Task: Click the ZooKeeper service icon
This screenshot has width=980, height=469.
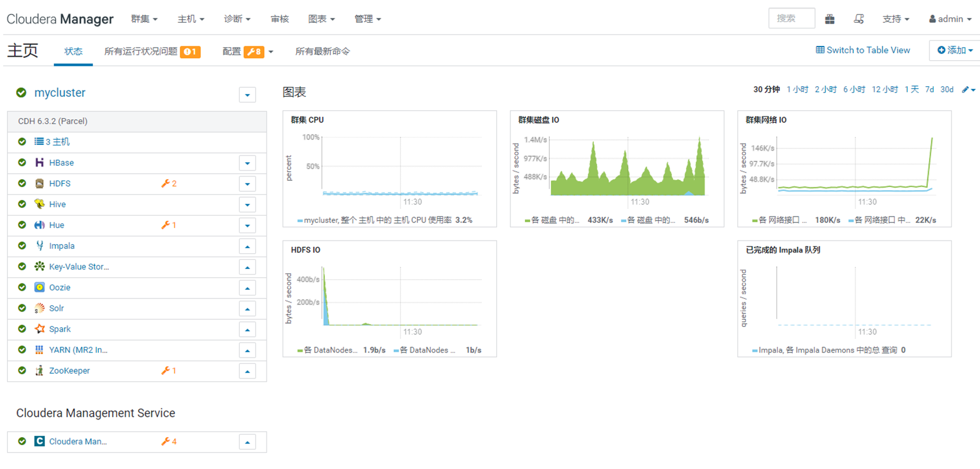Action: click(x=39, y=371)
